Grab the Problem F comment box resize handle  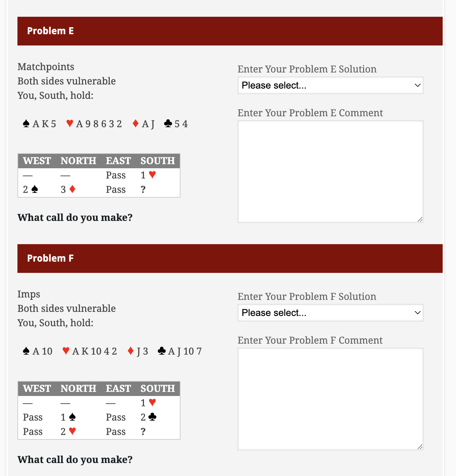pos(420,447)
